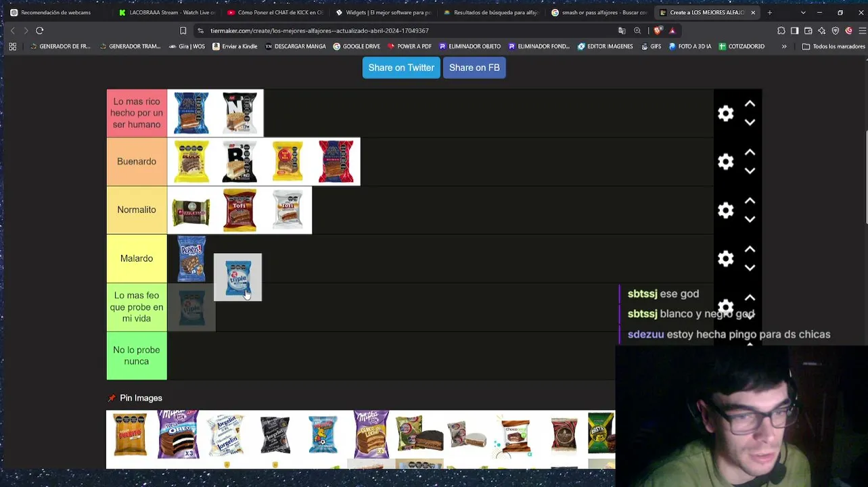The width and height of the screenshot is (868, 487).
Task: Reload the tiermaker page
Action: point(40,30)
